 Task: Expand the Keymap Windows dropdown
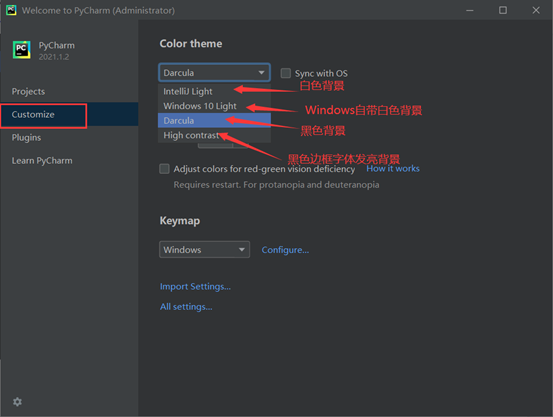205,249
